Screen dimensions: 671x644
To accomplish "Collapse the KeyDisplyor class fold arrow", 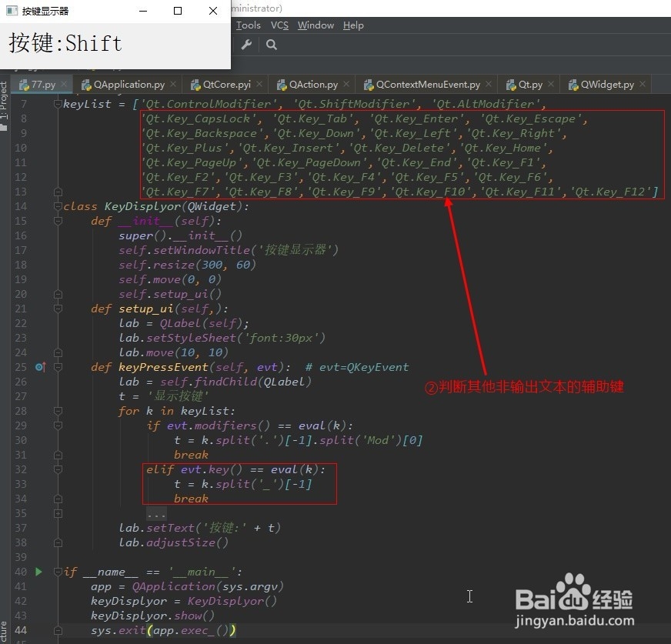I will pyautogui.click(x=58, y=205).
